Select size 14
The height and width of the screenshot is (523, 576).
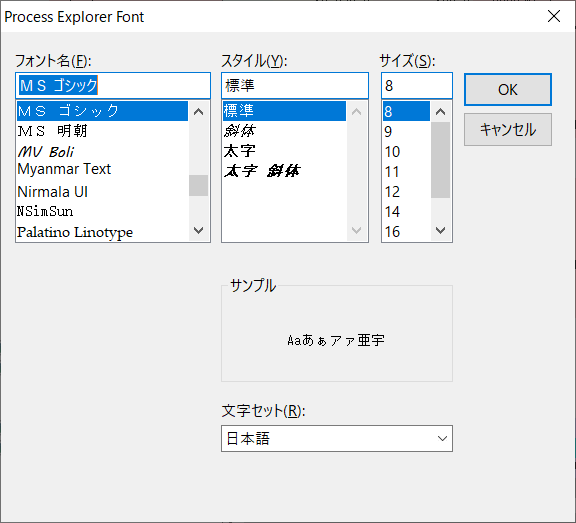[x=406, y=212]
